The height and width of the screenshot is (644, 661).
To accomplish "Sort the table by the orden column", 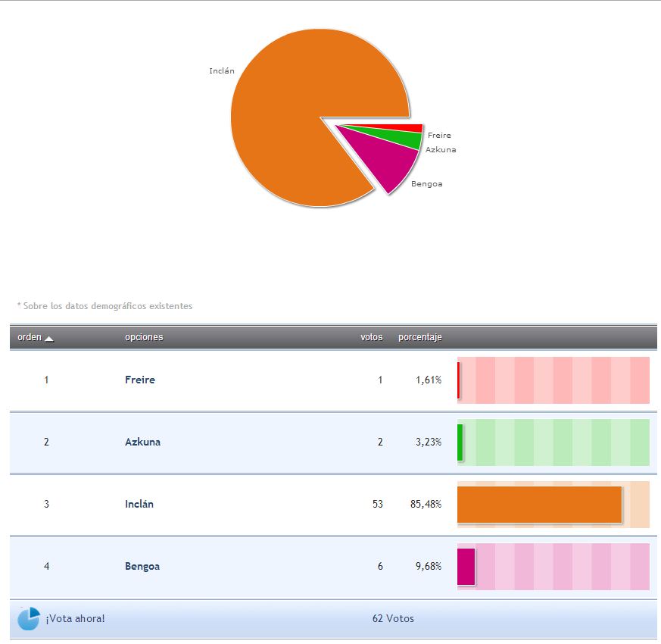I will click(x=30, y=337).
